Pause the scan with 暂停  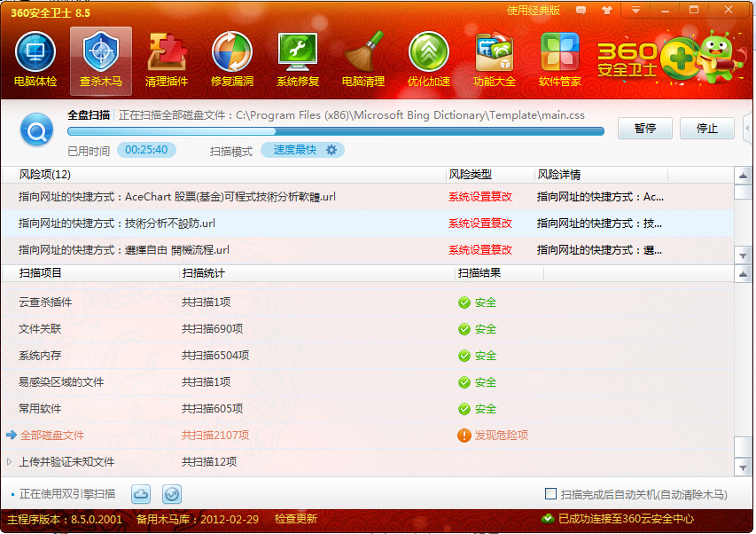(x=644, y=129)
